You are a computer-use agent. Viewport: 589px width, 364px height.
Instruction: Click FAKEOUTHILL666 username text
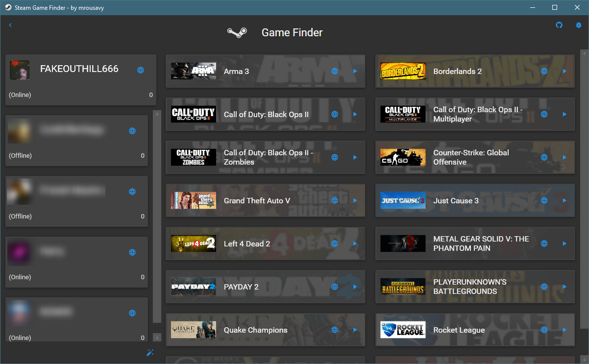pyautogui.click(x=79, y=69)
